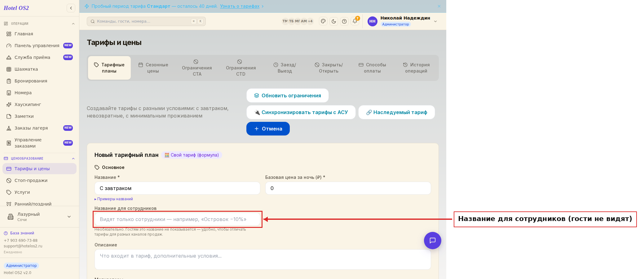
Task: Click the Описание text area
Action: (263, 259)
